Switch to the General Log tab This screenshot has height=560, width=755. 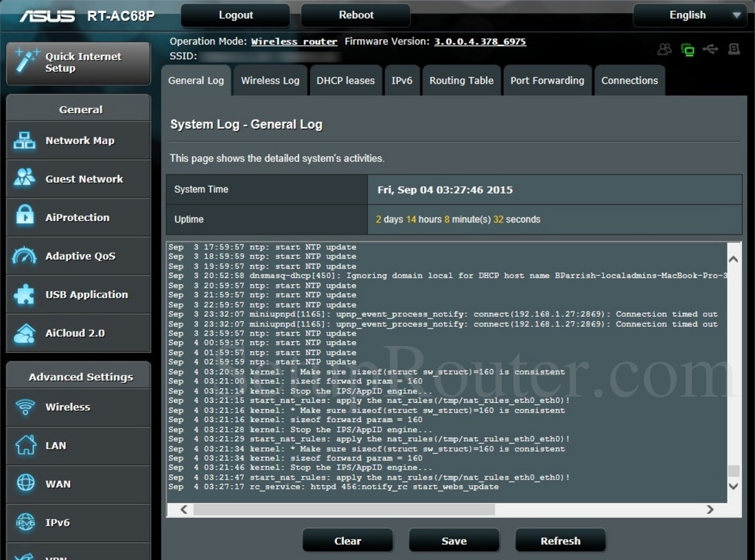click(196, 80)
